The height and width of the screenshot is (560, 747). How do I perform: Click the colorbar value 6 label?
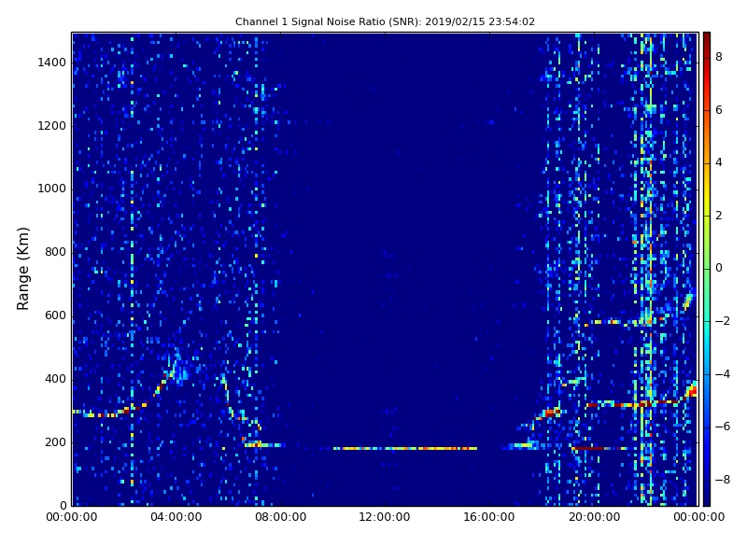tap(719, 110)
